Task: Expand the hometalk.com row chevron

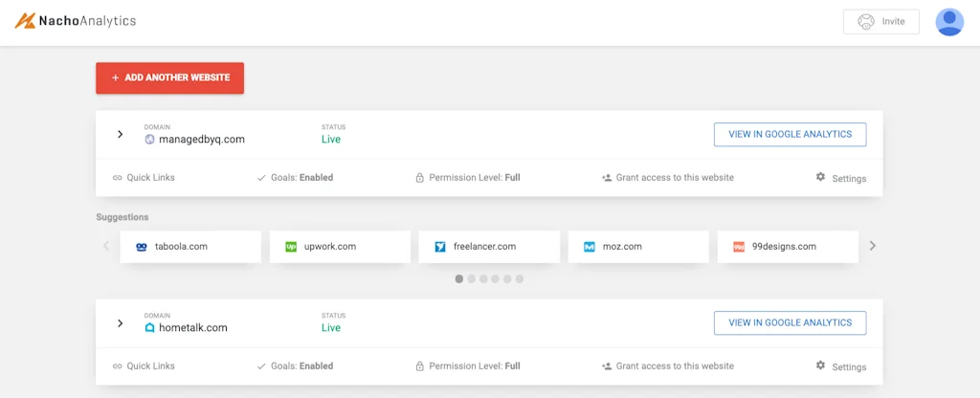Action: coord(120,323)
